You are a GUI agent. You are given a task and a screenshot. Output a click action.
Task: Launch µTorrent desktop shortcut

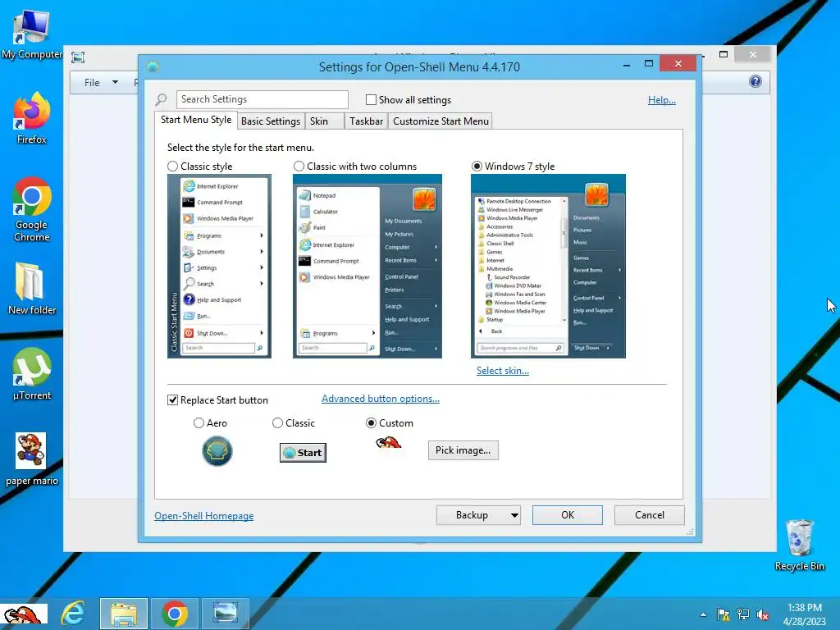32,374
